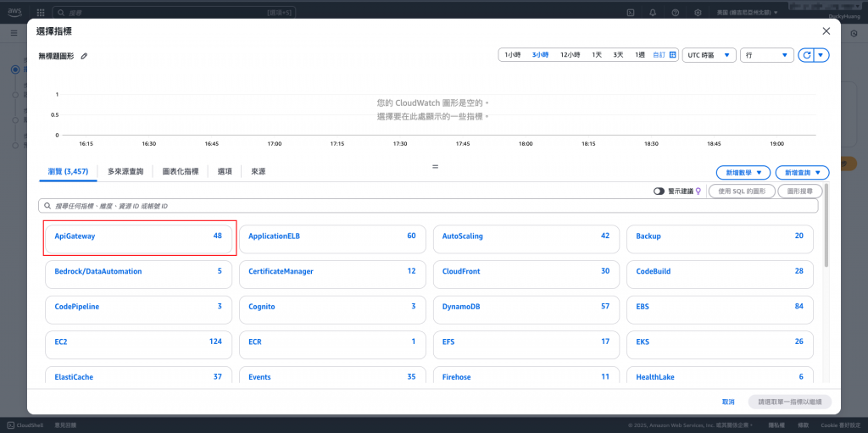Image resolution: width=868 pixels, height=433 pixels.
Task: Edit the untitled graph name pencil
Action: 84,56
